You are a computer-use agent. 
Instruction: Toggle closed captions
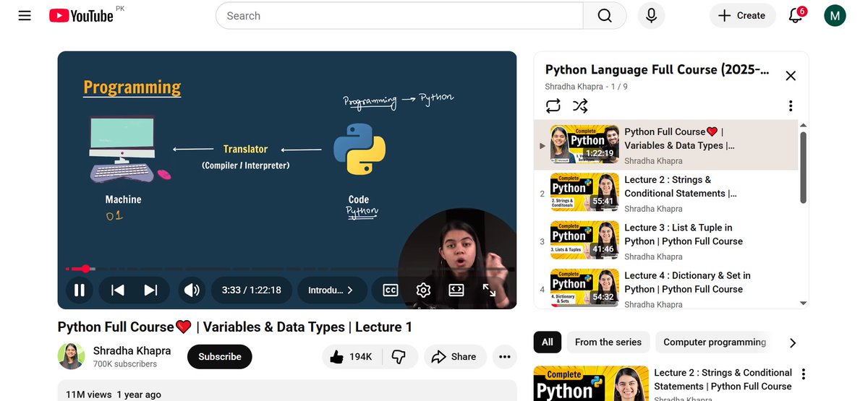(390, 290)
